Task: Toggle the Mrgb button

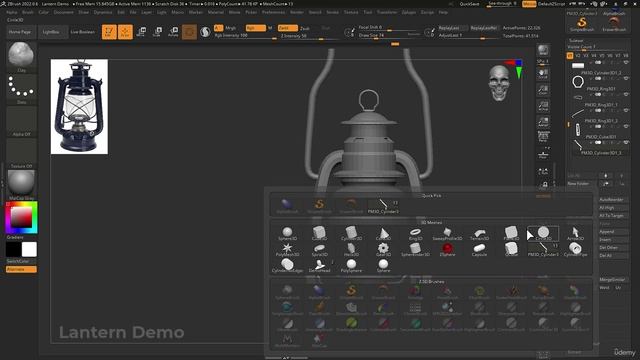Action: click(x=231, y=28)
